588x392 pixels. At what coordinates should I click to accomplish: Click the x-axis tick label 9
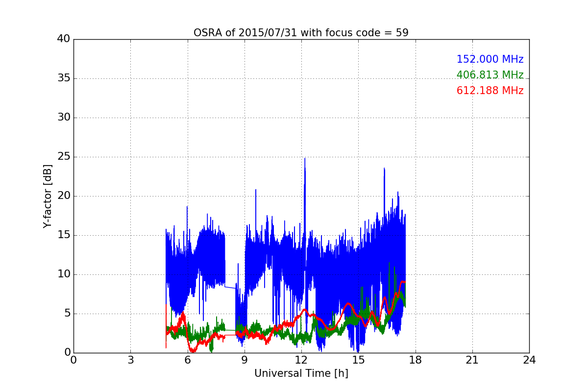point(245,360)
